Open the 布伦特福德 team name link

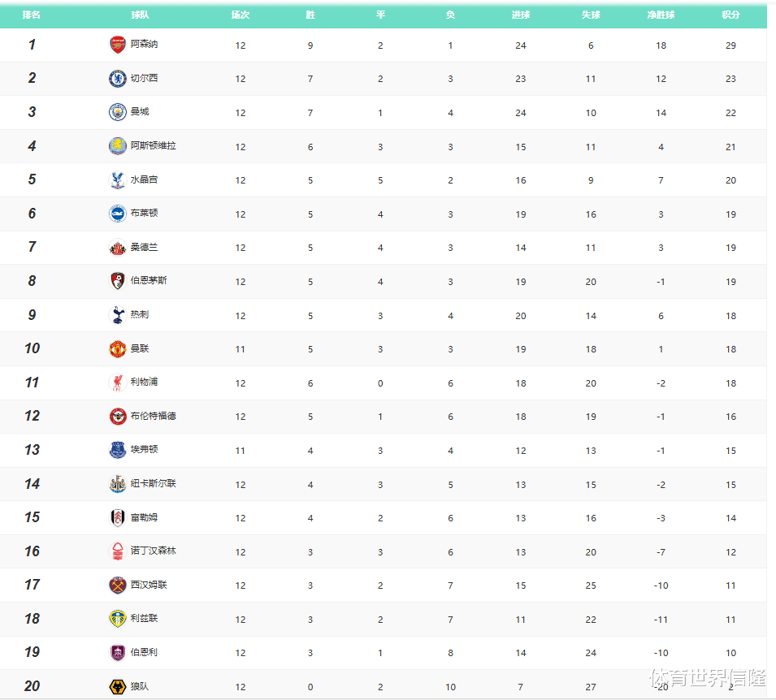click(153, 417)
